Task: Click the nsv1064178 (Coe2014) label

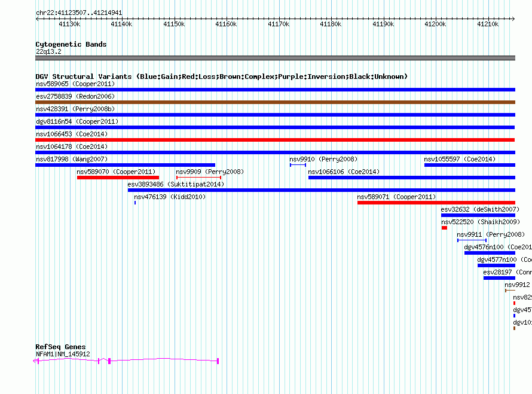Action: 72,146
